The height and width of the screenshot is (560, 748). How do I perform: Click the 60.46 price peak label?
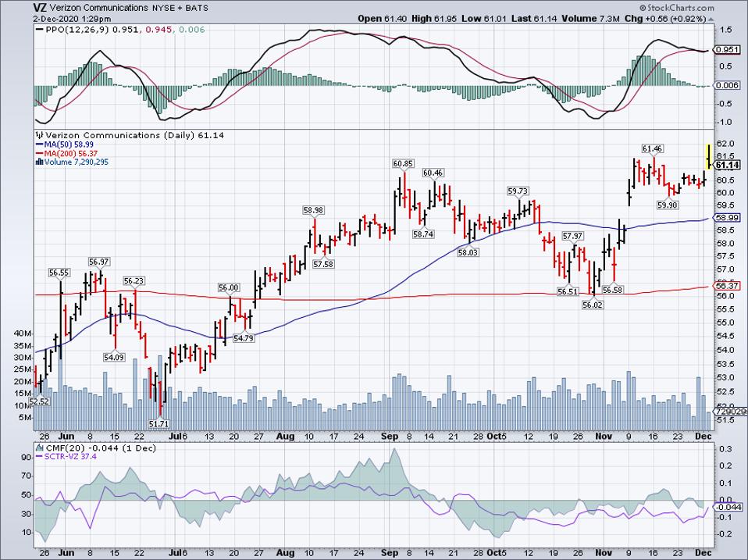(x=433, y=173)
